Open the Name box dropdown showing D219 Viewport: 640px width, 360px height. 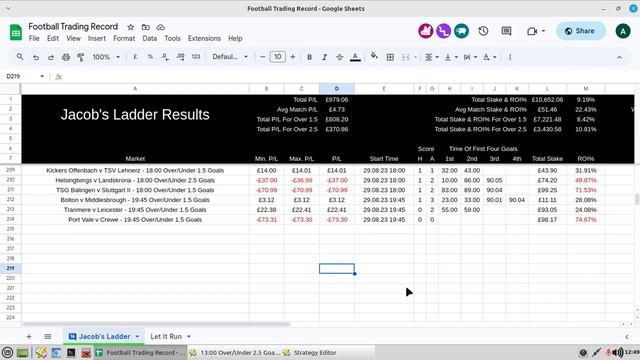pos(42,76)
